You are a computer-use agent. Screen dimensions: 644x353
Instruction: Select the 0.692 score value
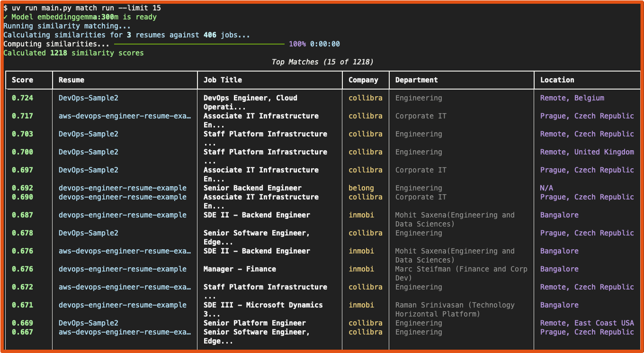tap(22, 188)
